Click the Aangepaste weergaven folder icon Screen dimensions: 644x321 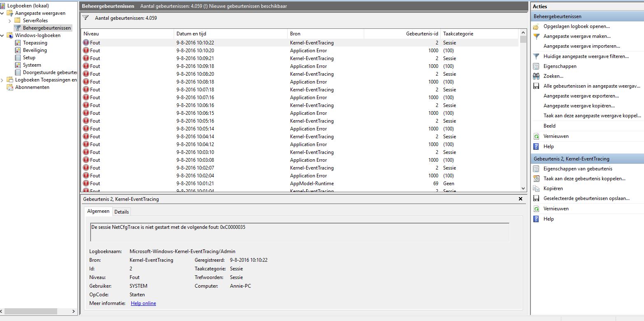point(10,13)
